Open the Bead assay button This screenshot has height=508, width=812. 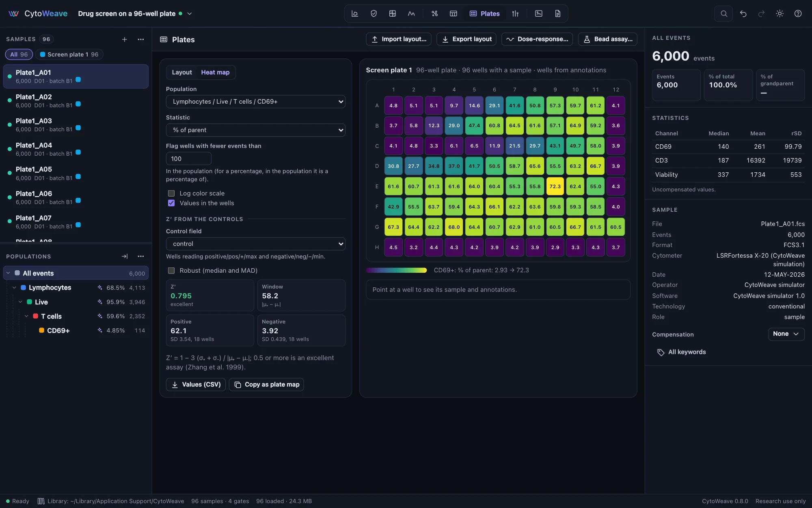pos(608,39)
